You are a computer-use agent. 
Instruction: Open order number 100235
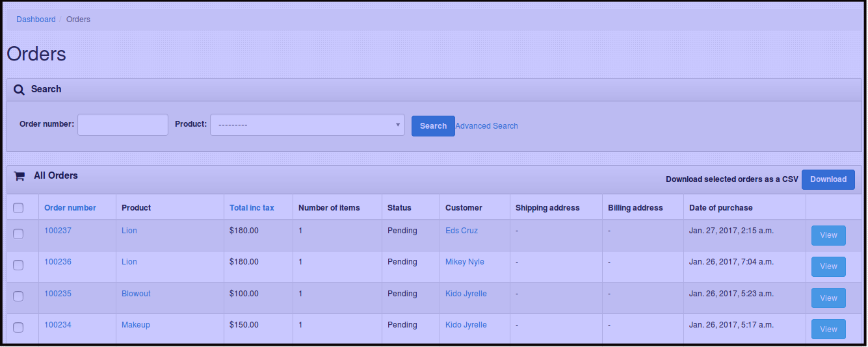(x=58, y=294)
